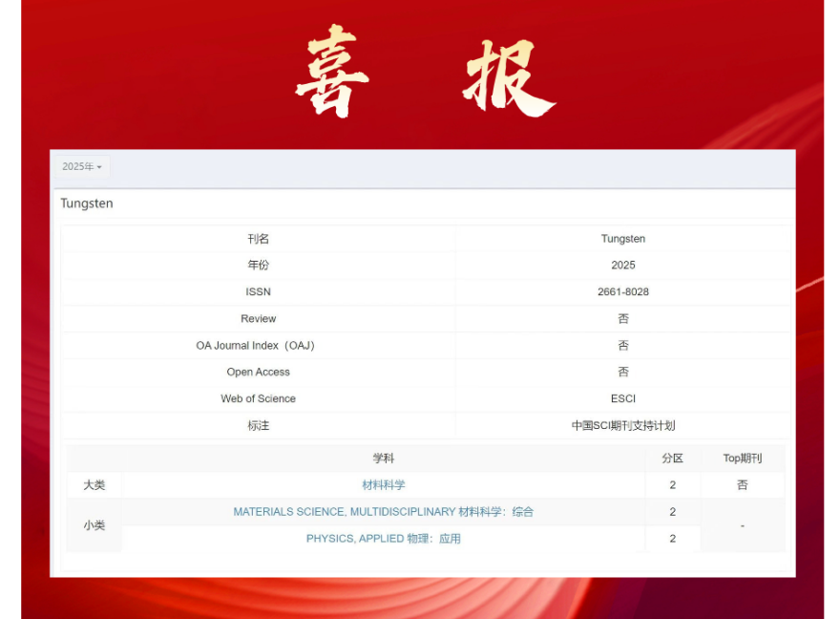Select the 小类 row header cell
Viewport: 840px width, 619px height.
[94, 525]
